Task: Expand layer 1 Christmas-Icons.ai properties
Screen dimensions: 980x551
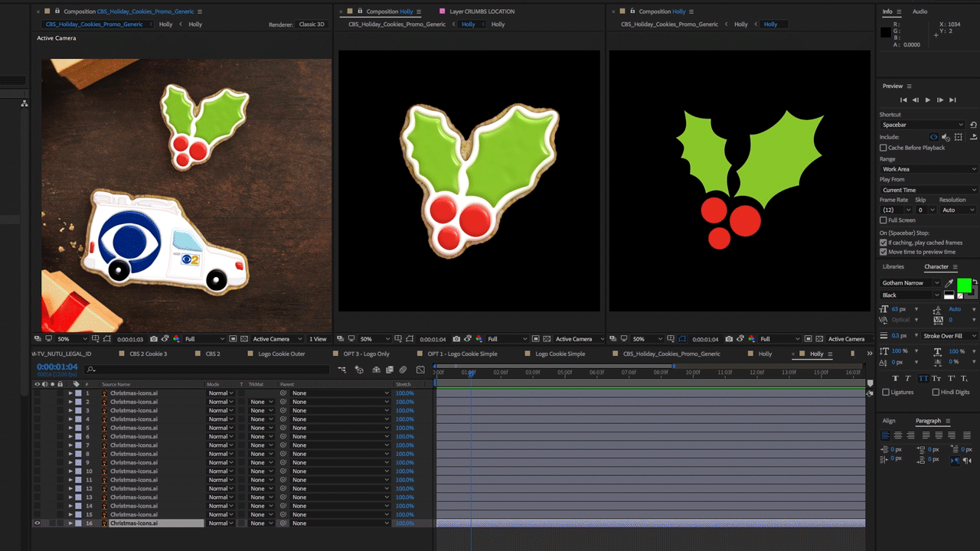Action: [70, 393]
